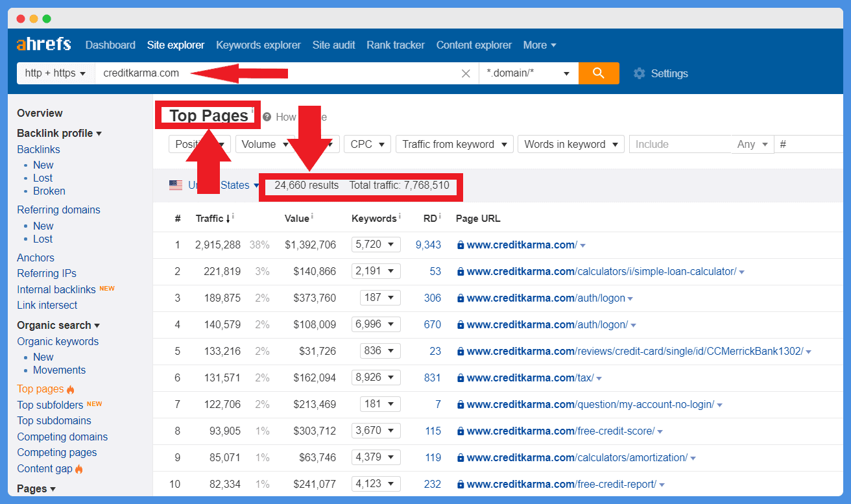Click the help question mark icon near Top Pages
This screenshot has width=851, height=504.
pyautogui.click(x=267, y=117)
